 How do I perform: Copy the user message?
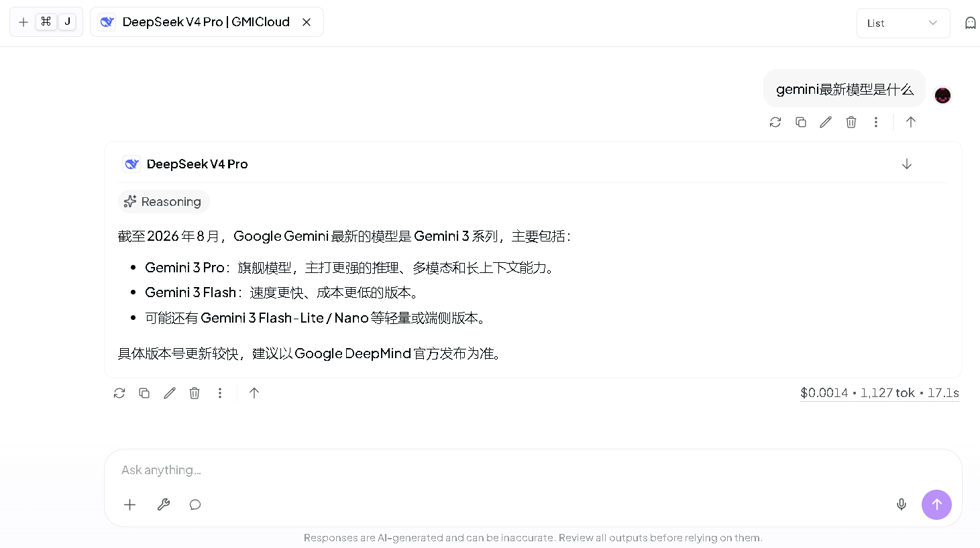click(801, 122)
